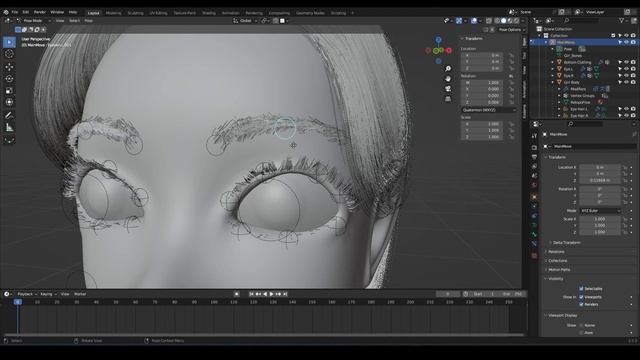Click the Blender logo menu icon
Viewport: 640px width, 360px height.
point(6,12)
